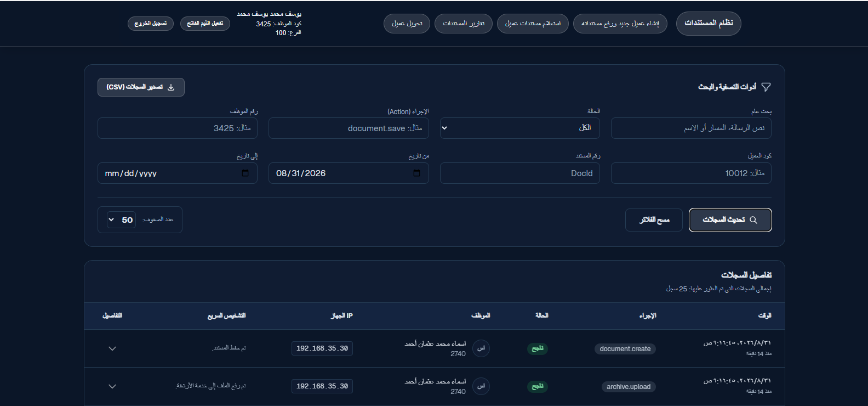Click the employee avatar in the document.create row

click(x=481, y=348)
